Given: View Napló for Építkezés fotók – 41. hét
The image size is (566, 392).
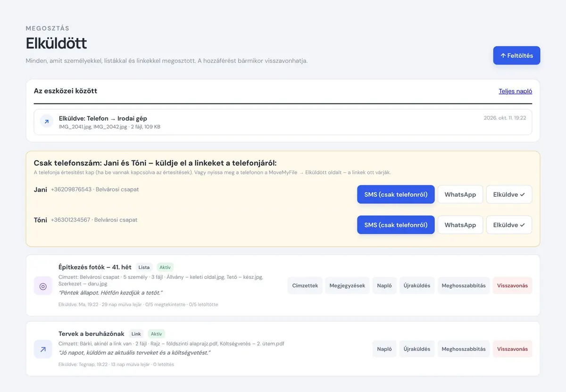Looking at the screenshot, I should point(384,285).
